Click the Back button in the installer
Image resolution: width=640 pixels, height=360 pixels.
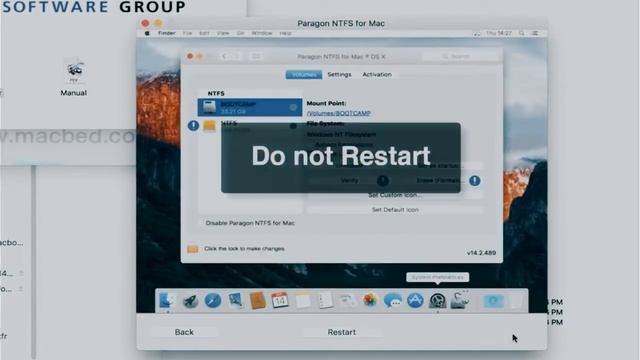click(184, 332)
